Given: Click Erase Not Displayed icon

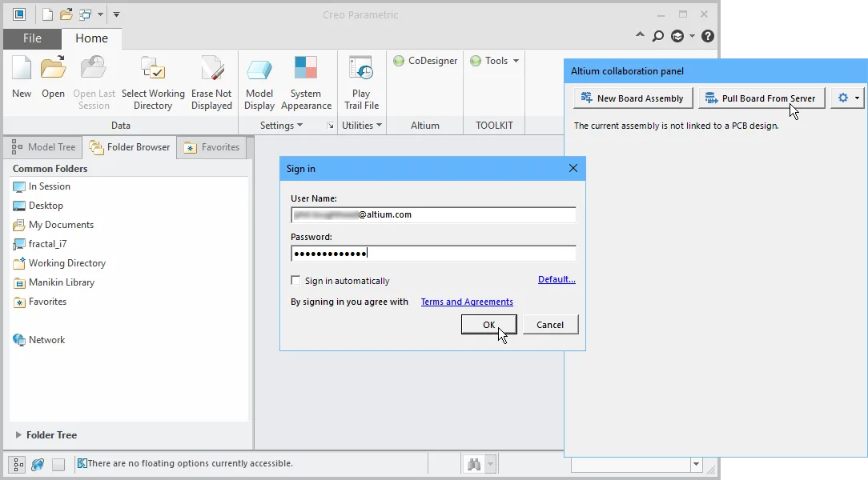Looking at the screenshot, I should [211, 82].
